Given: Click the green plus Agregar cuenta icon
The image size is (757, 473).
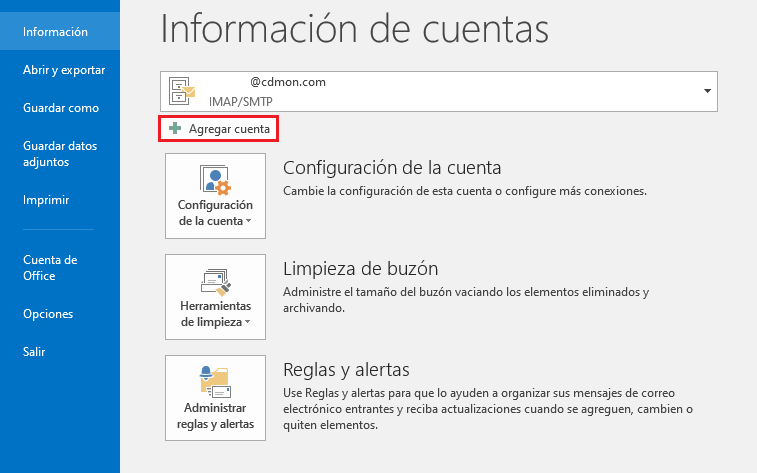Looking at the screenshot, I should (175, 129).
